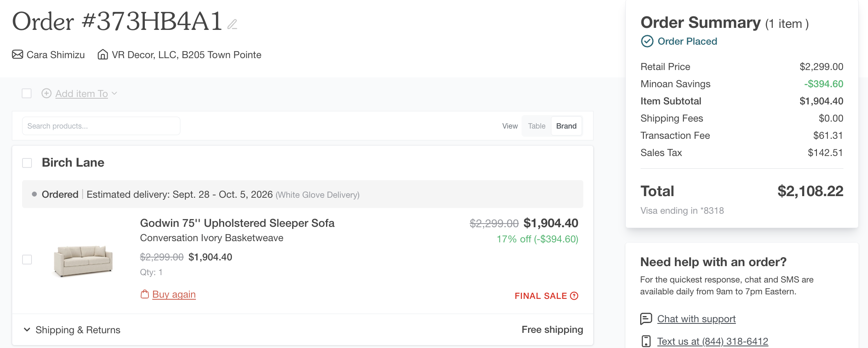Viewport: 868px width, 348px height.
Task: Click the envelope icon next to Cara Shimizu
Action: click(x=18, y=54)
